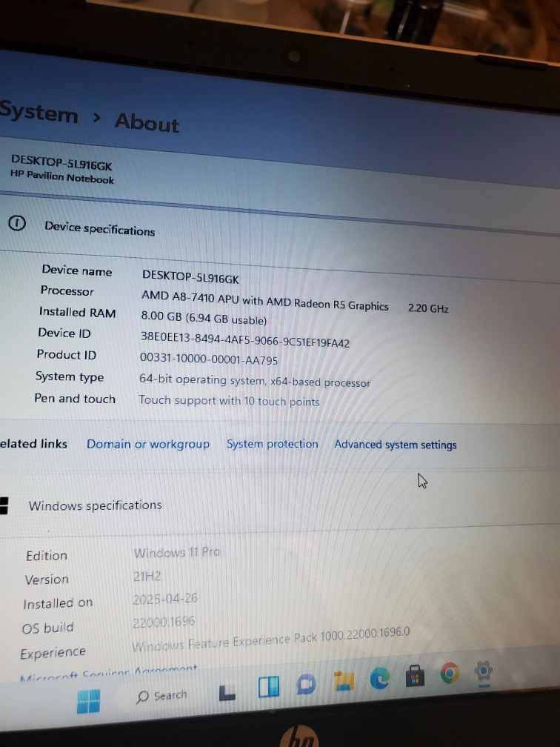The image size is (560, 747).
Task: Click the Settings gear in the taskbar
Action: click(484, 671)
